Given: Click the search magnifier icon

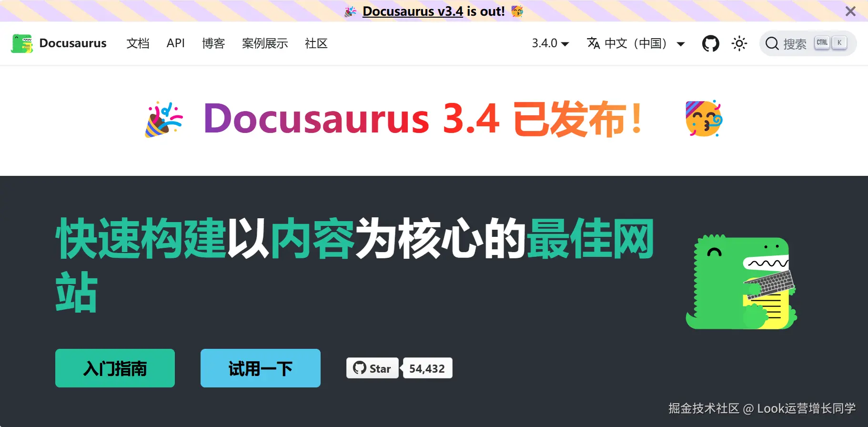Looking at the screenshot, I should (x=772, y=43).
